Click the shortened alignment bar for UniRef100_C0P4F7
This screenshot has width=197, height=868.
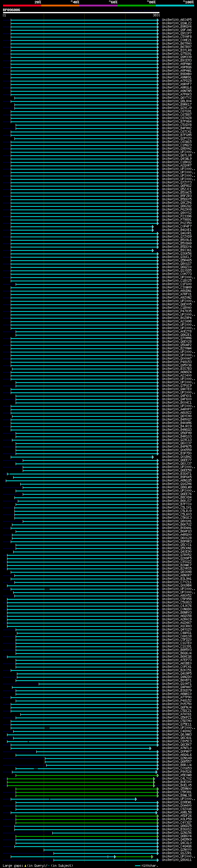tap(82, 226)
